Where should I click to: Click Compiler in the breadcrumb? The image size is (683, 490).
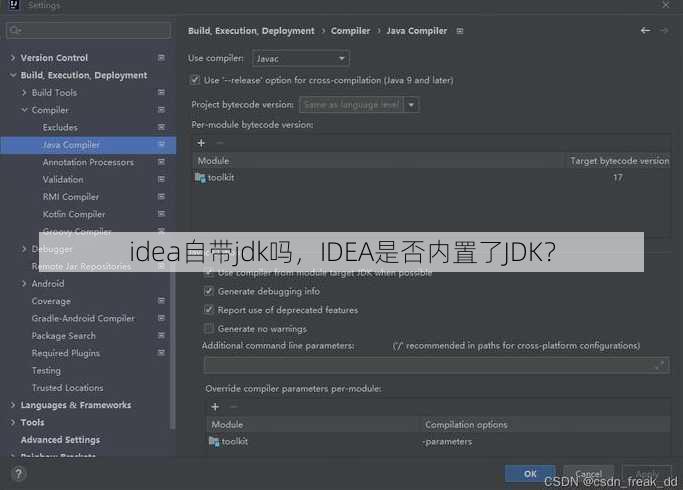(350, 31)
